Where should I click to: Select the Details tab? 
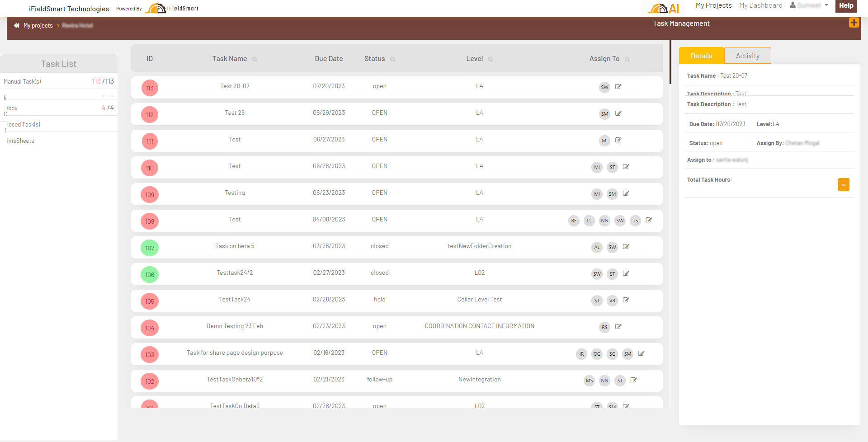point(701,56)
